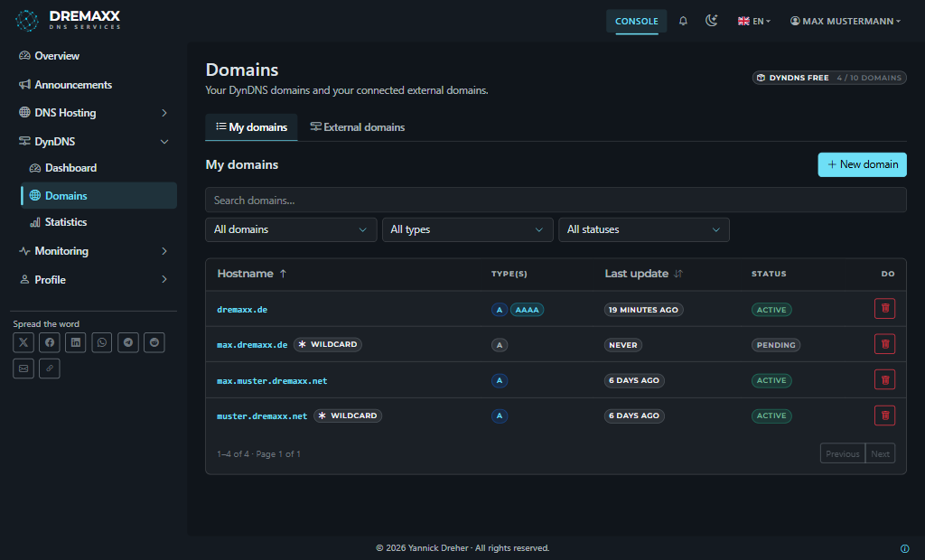The height and width of the screenshot is (560, 925).
Task: Click the 1–4 of 4 page info text
Action: coord(258,453)
